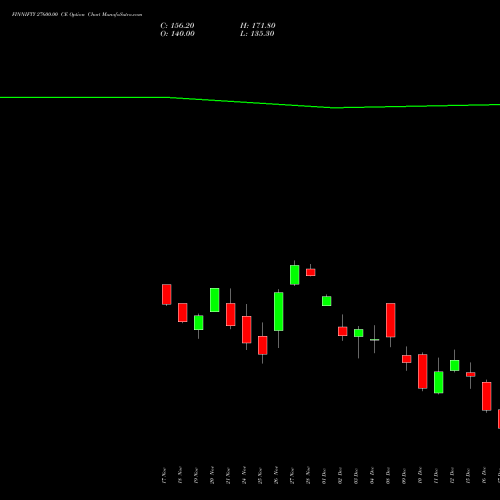
Task: Click the 27 Nov date label
Action: coord(292,475)
